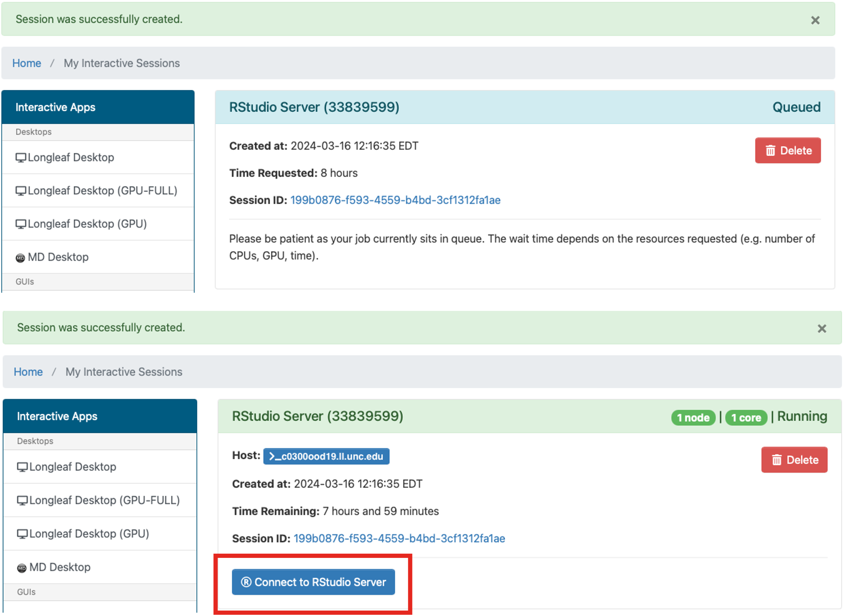Open Home breadcrumb on the Running session page
Viewport: 850px width, 616px height.
[28, 372]
